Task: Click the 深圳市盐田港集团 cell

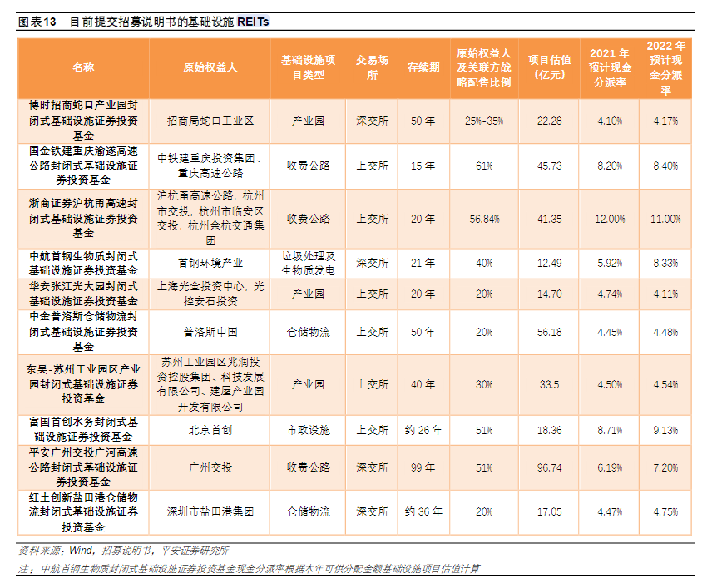Action: click(x=210, y=511)
